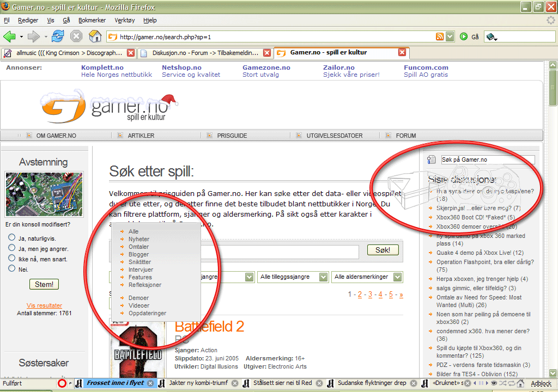Click the small home icon in the status bar

click(520, 383)
